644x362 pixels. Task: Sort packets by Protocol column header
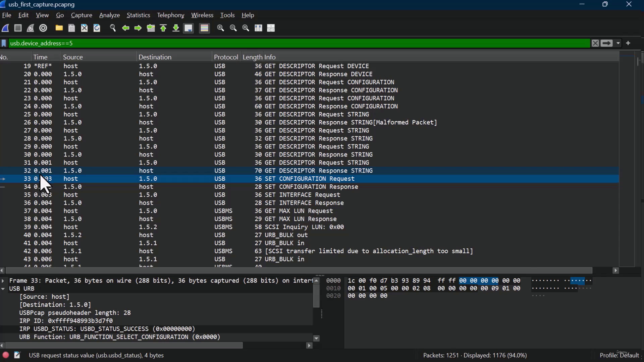coord(226,57)
